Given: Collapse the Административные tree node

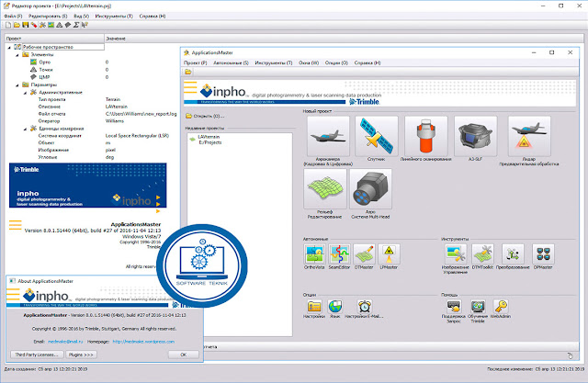Looking at the screenshot, I should pyautogui.click(x=25, y=93).
